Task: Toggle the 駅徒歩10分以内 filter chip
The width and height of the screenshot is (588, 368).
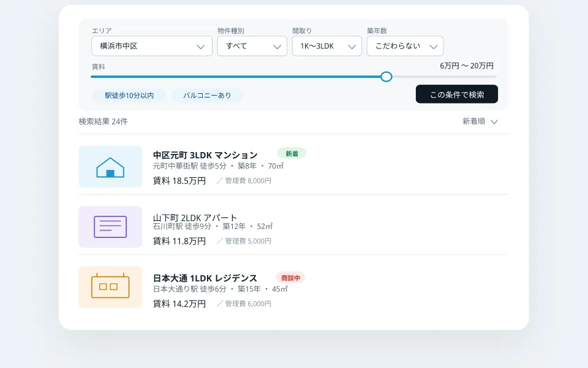Action: (129, 96)
